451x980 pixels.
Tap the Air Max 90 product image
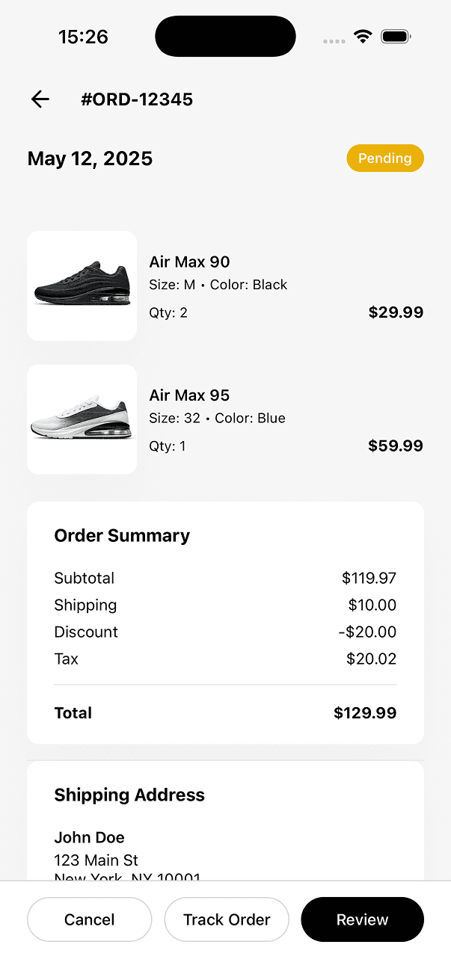[x=82, y=286]
